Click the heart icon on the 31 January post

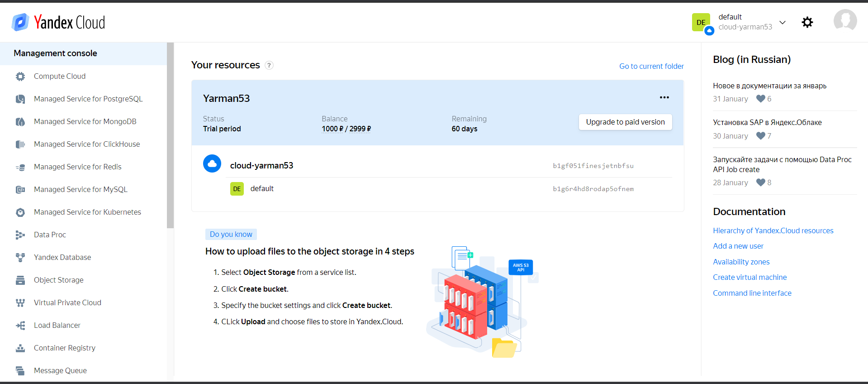click(x=761, y=99)
